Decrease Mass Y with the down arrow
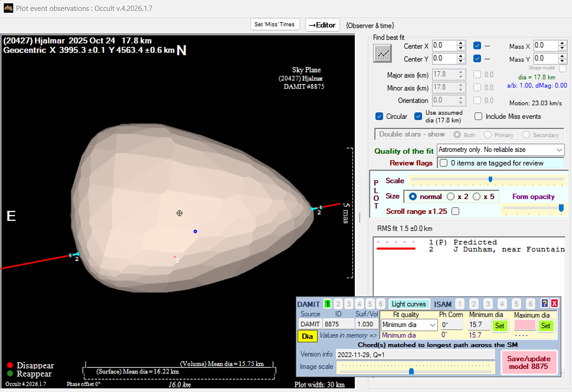The height and width of the screenshot is (392, 572). (x=562, y=61)
